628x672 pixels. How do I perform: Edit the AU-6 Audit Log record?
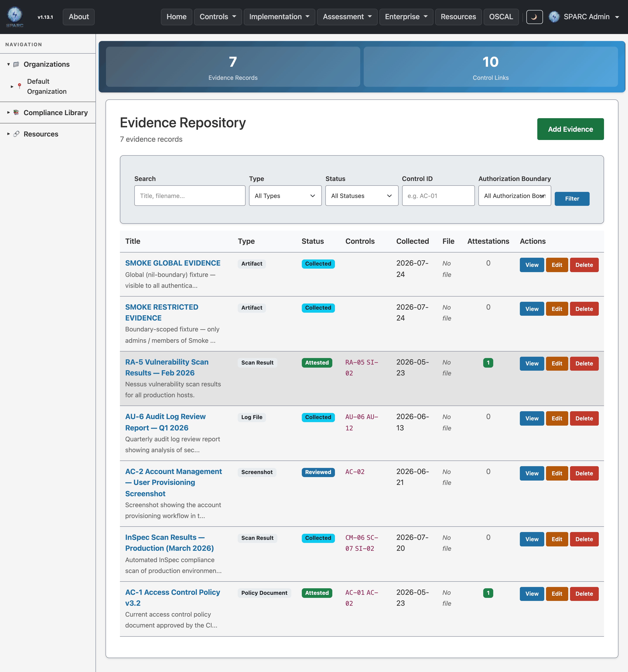[557, 418]
